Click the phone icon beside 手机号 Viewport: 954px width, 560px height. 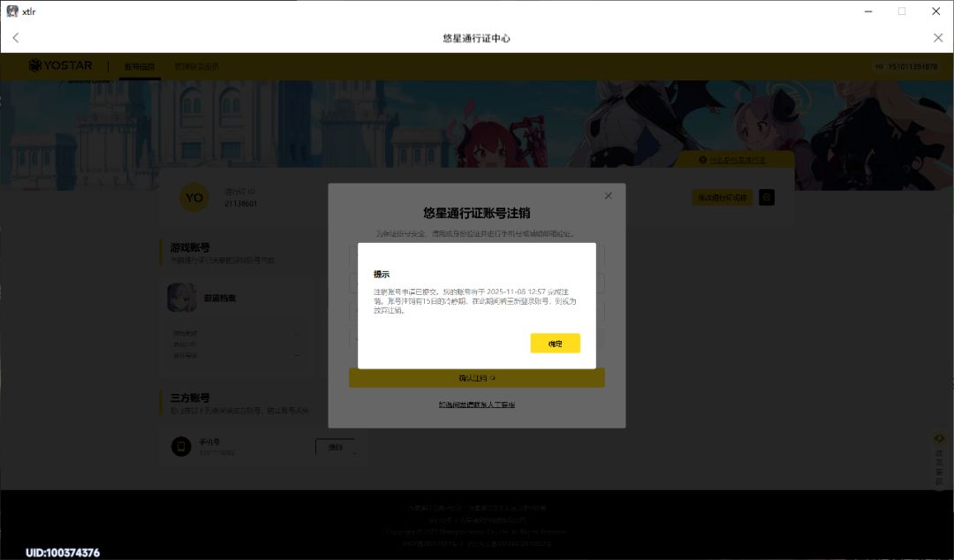[x=181, y=447]
